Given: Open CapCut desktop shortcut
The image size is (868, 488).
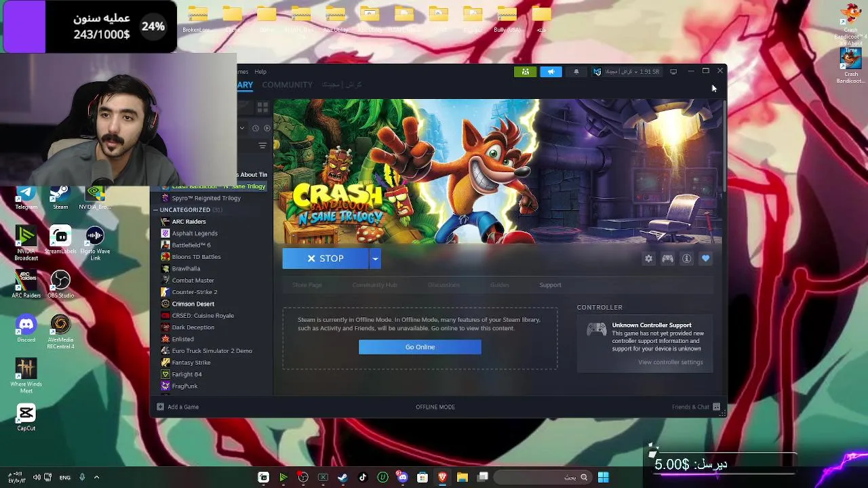Looking at the screenshot, I should 26,417.
